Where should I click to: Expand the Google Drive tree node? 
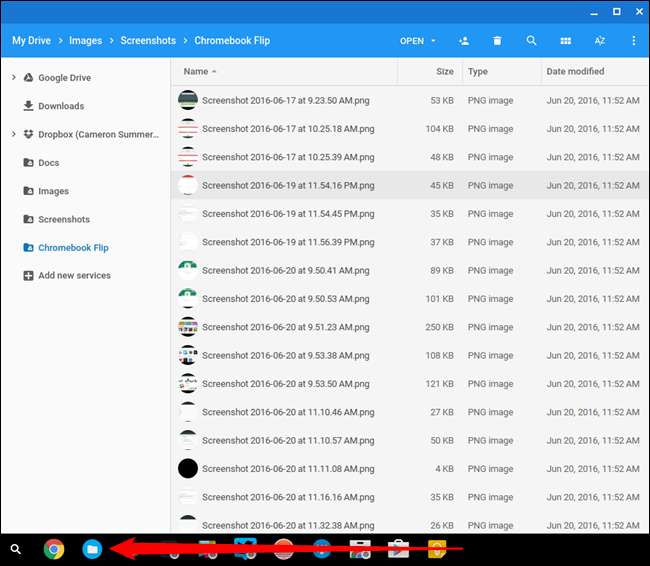click(x=13, y=78)
